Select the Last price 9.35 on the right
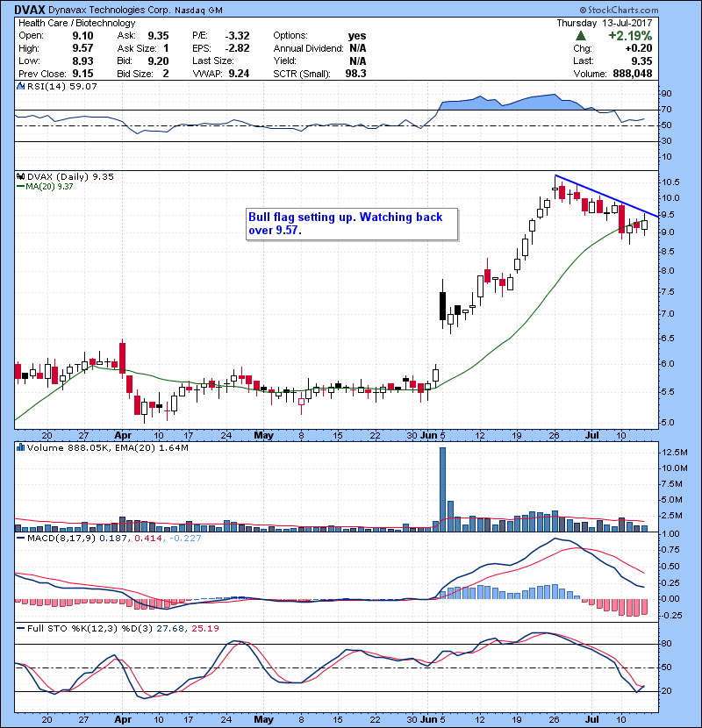The height and width of the screenshot is (728, 702). pyautogui.click(x=641, y=61)
